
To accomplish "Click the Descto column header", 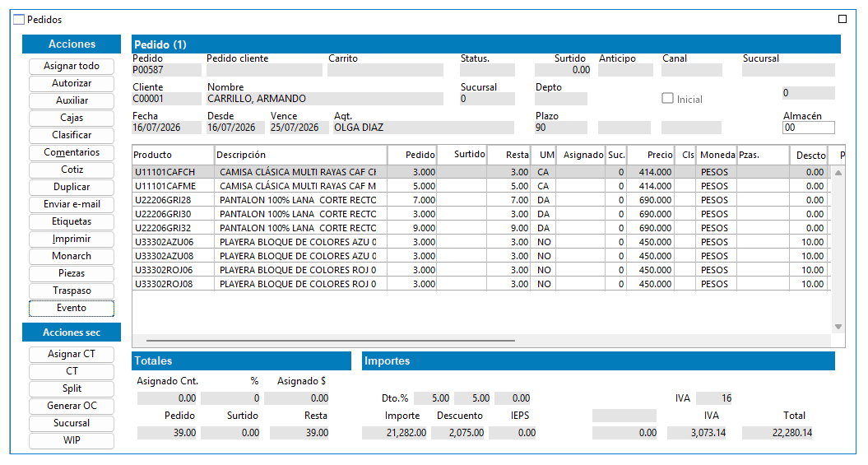I will coord(809,155).
